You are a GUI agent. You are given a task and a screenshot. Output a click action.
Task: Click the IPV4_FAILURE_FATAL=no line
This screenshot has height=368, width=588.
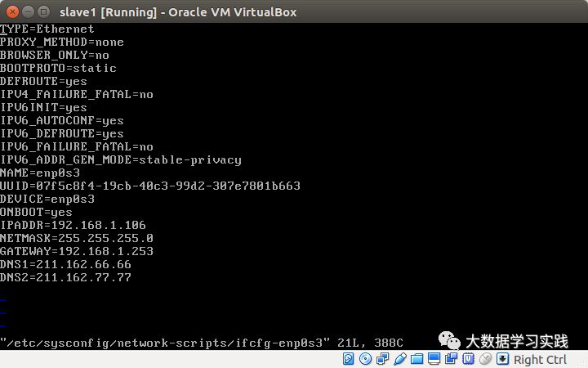pyautogui.click(x=77, y=94)
